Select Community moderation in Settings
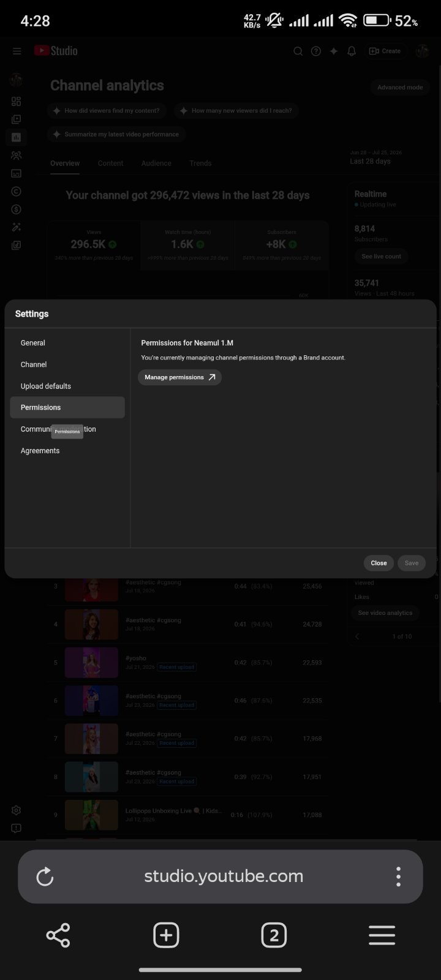The height and width of the screenshot is (980, 441). 67,429
